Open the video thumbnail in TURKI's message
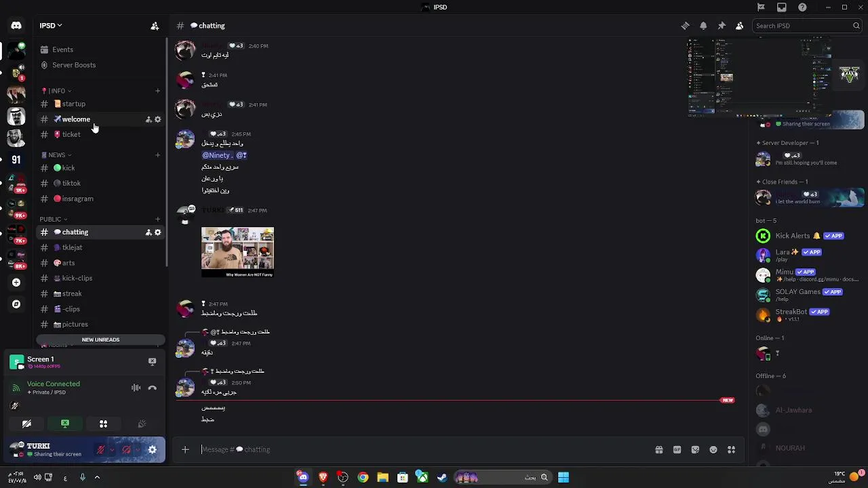Screen dimensions: 868x488 (237, 252)
